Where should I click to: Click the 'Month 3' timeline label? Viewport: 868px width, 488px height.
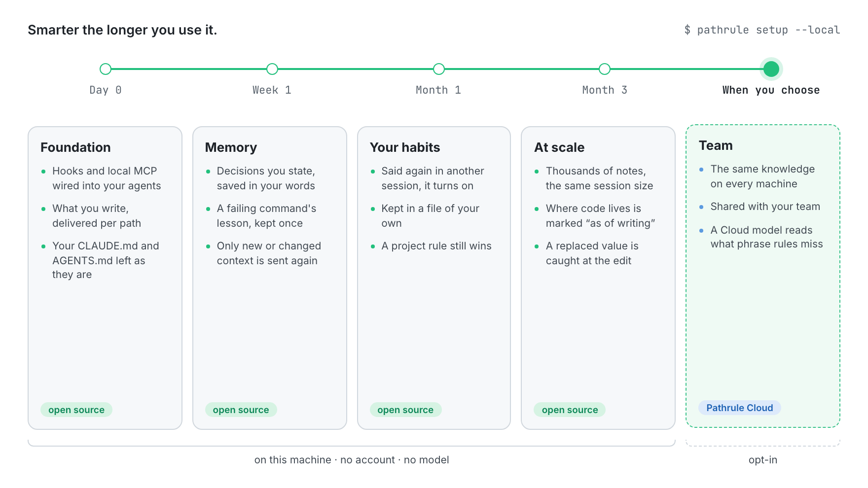pos(605,90)
